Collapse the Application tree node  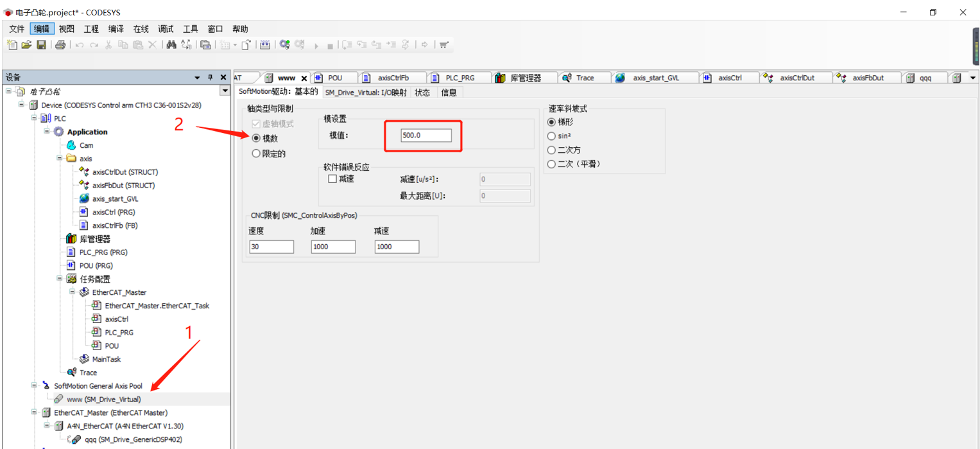(x=47, y=132)
